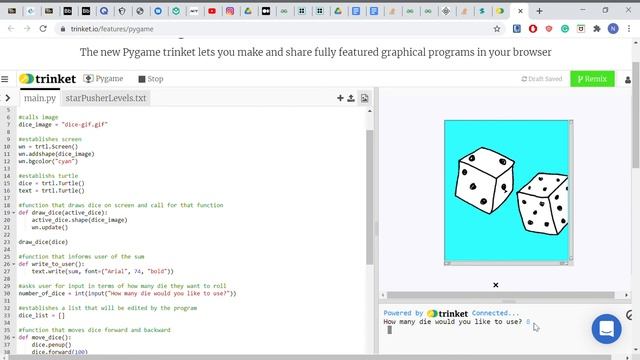Image resolution: width=640 pixels, height=360 pixels.
Task: Switch to the main.py tab
Action: [40, 98]
